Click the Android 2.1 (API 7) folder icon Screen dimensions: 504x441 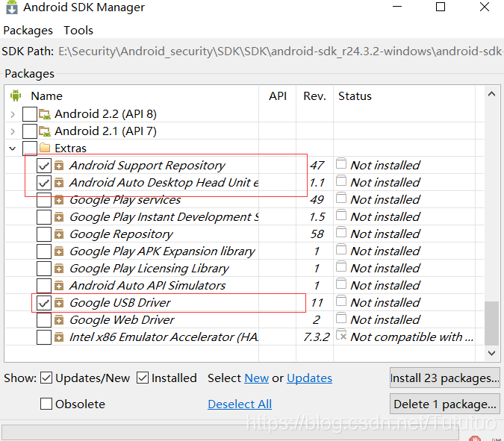click(x=44, y=131)
